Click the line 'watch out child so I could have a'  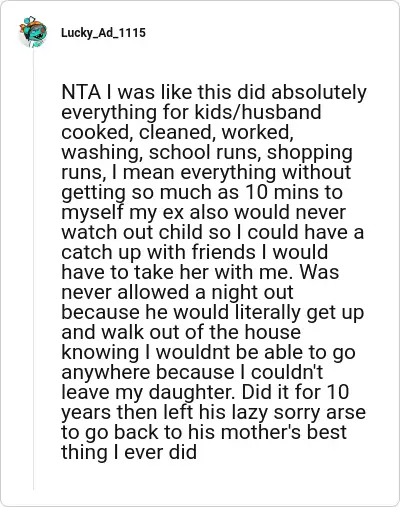(212, 232)
